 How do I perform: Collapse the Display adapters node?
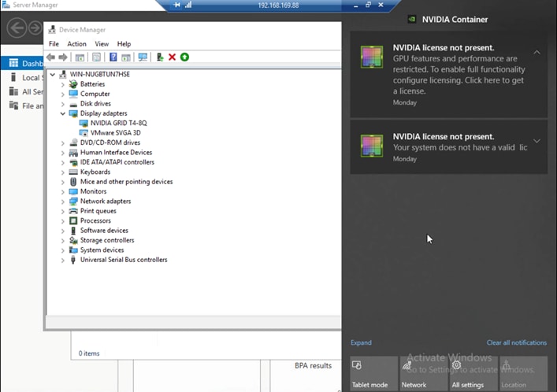coord(62,113)
